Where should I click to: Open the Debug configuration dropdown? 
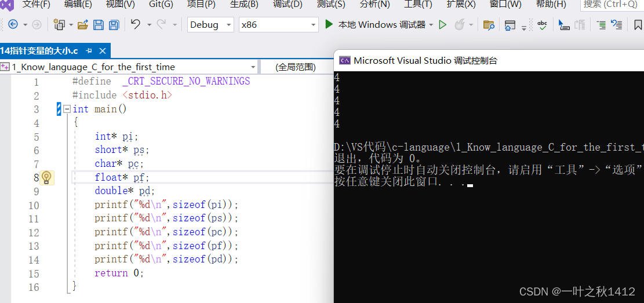210,25
